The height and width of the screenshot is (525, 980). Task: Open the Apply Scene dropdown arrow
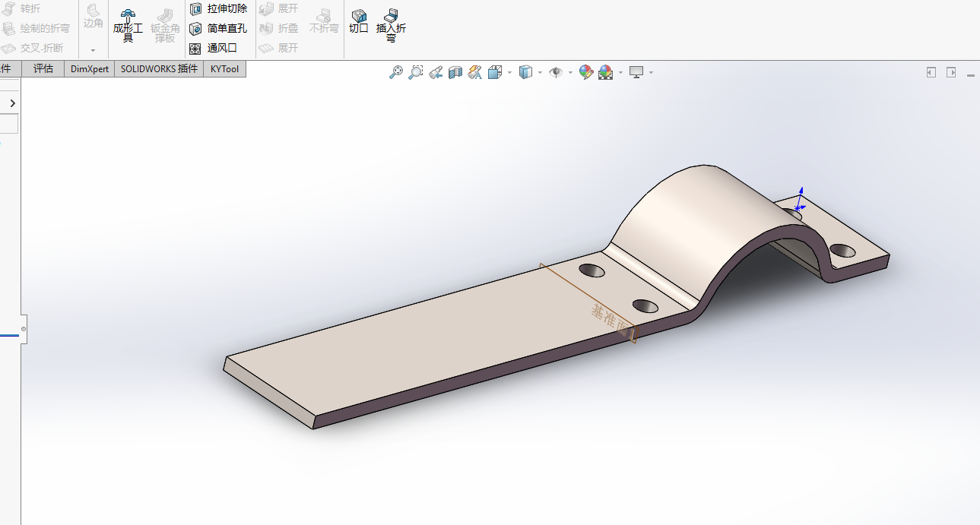pyautogui.click(x=620, y=73)
